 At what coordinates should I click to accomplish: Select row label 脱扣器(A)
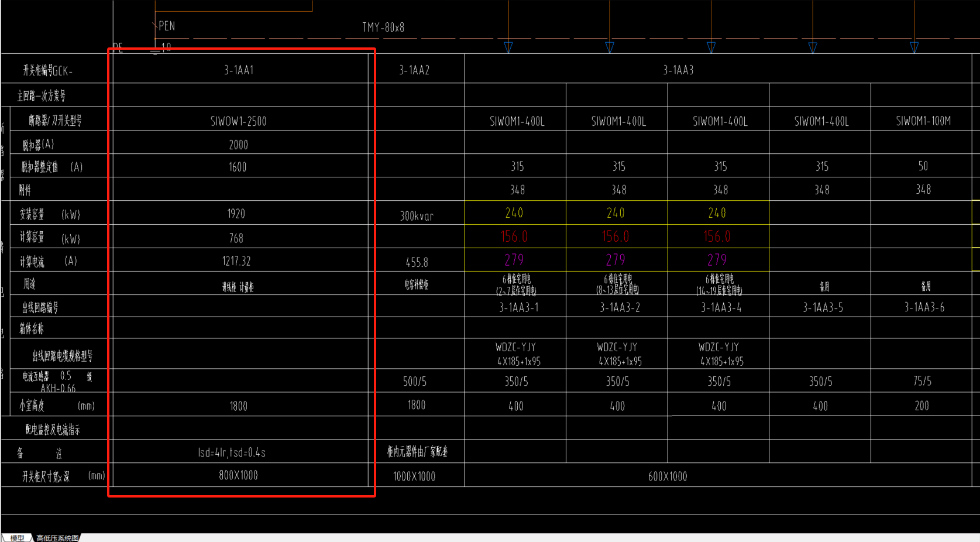38,144
